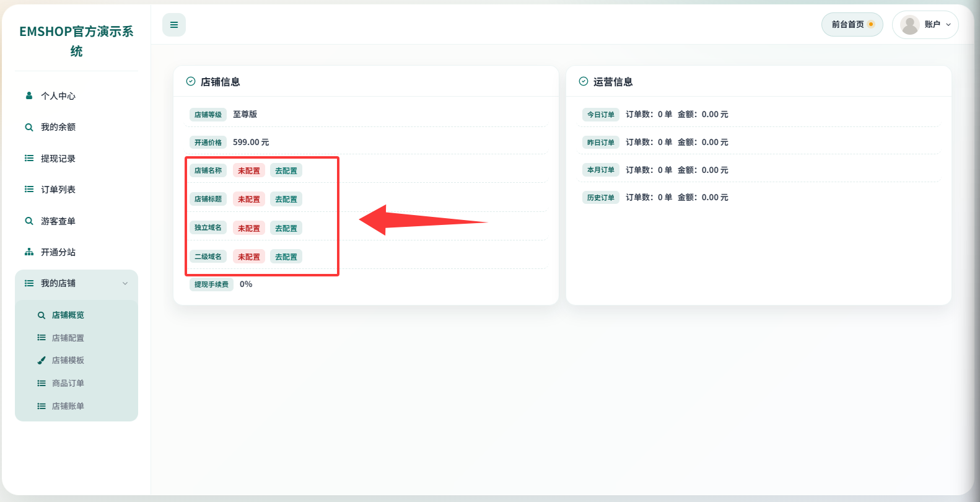This screenshot has height=502, width=980.
Task: Click the 未配置 badge for 店铺标题
Action: tap(249, 199)
